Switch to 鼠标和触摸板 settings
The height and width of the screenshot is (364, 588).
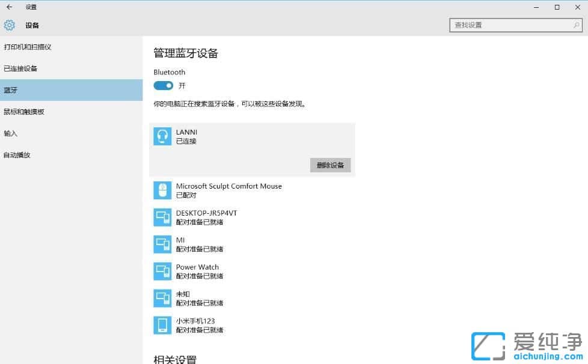(27, 112)
